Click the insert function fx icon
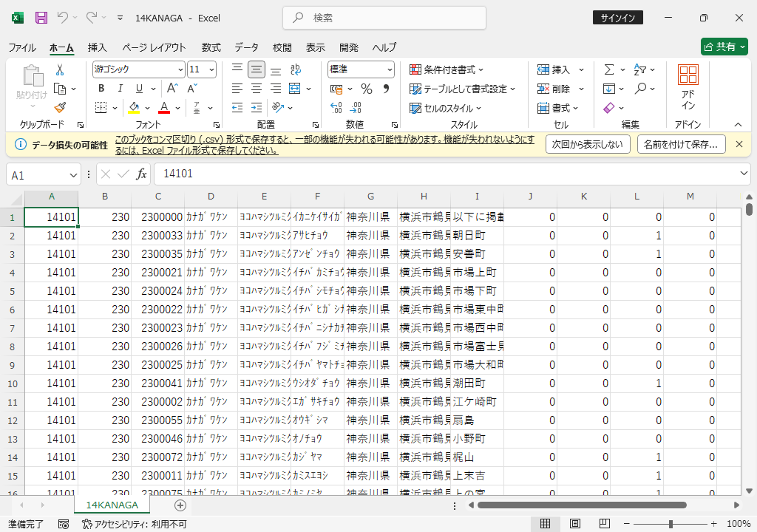 (x=141, y=174)
